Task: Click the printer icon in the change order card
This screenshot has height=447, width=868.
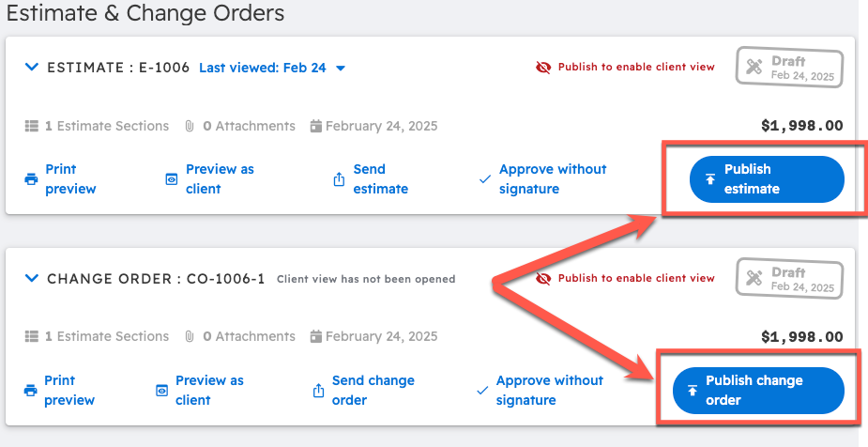Action: [31, 391]
